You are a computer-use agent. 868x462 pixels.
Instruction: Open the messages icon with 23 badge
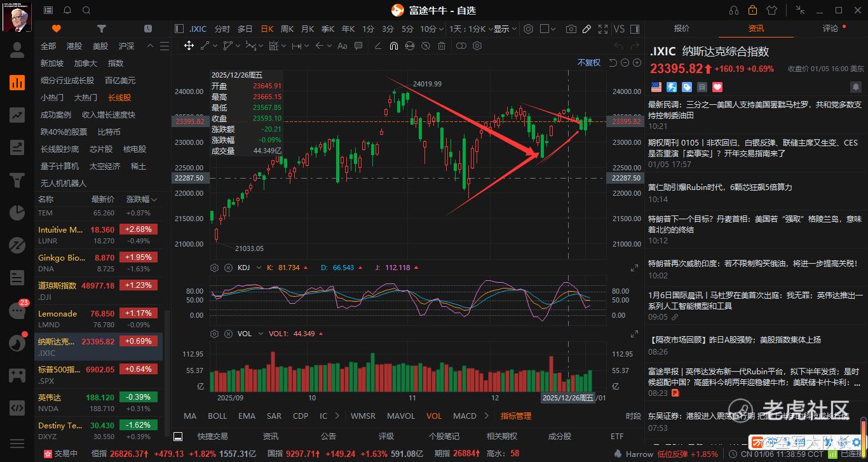tap(17, 309)
